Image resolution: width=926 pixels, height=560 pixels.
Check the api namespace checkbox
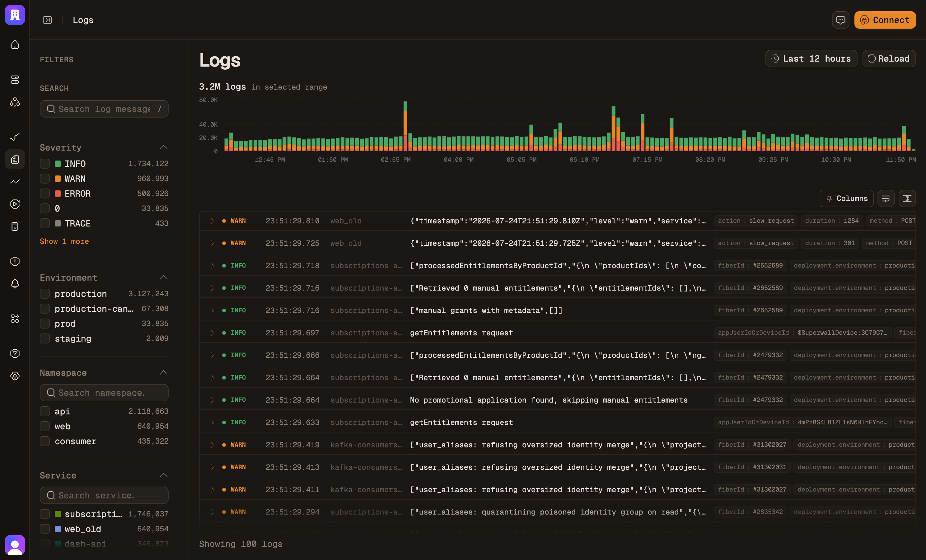pyautogui.click(x=45, y=411)
